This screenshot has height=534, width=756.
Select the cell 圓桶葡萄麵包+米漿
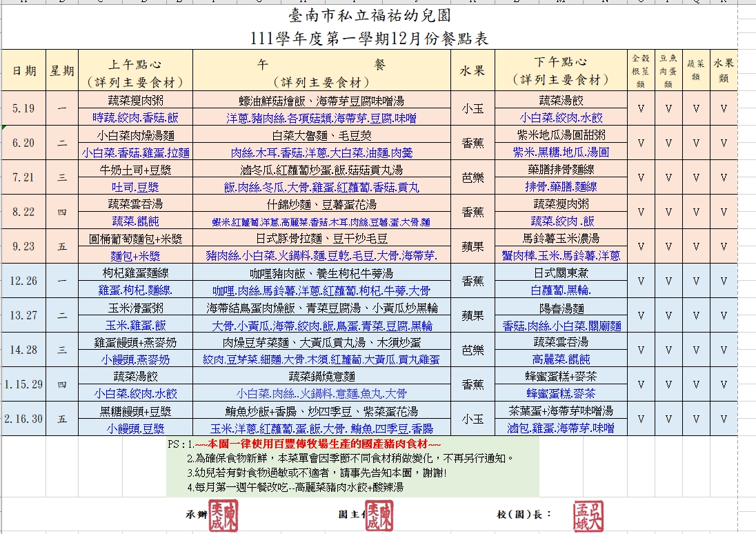pos(135,238)
